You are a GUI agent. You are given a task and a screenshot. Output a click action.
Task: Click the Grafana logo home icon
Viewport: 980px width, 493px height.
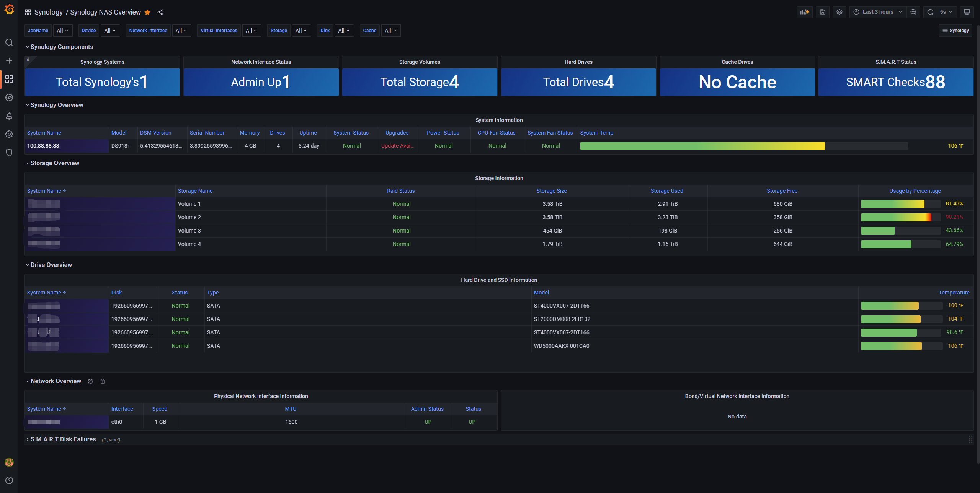tap(9, 9)
